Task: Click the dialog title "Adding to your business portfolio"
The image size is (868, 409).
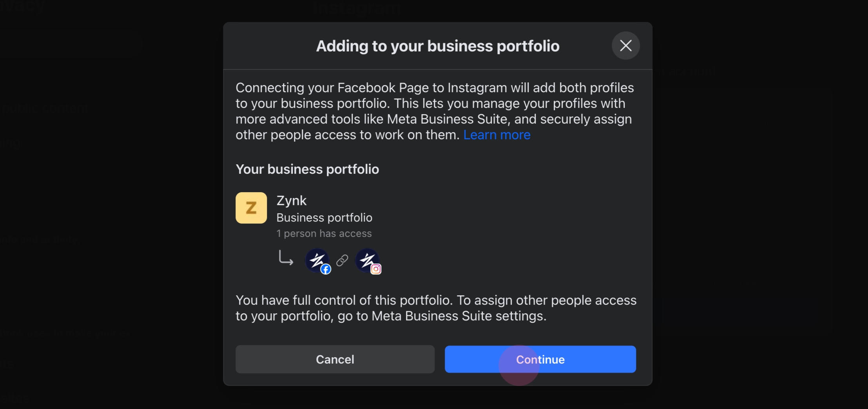Action: pos(438,46)
